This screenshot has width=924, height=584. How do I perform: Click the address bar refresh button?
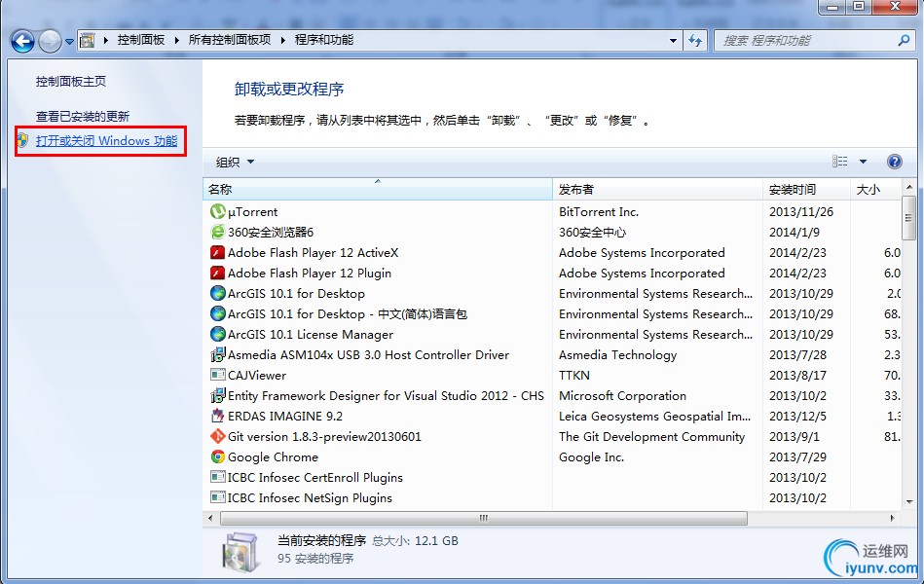tap(695, 41)
